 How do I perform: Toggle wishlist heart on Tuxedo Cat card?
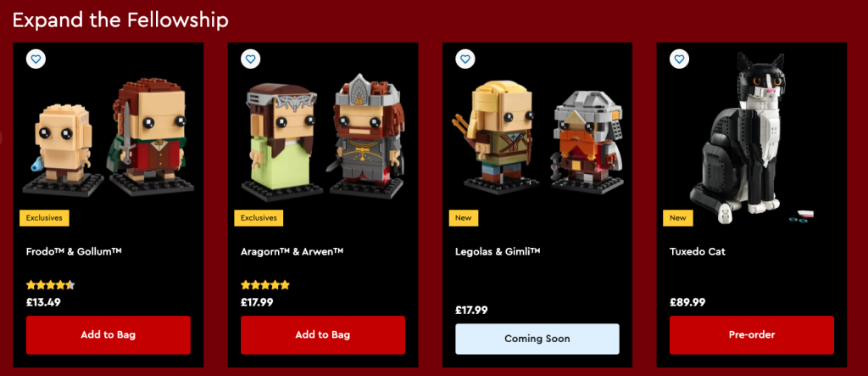coord(680,59)
